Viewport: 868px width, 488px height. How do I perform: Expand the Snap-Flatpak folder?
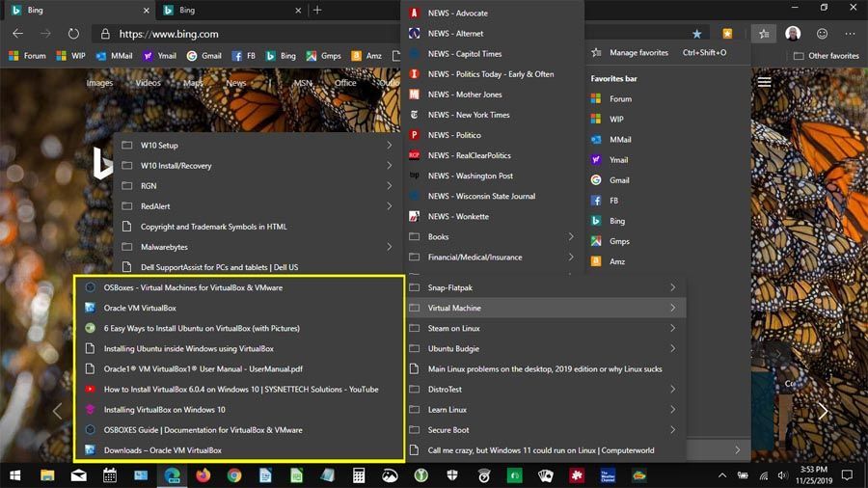pyautogui.click(x=545, y=287)
